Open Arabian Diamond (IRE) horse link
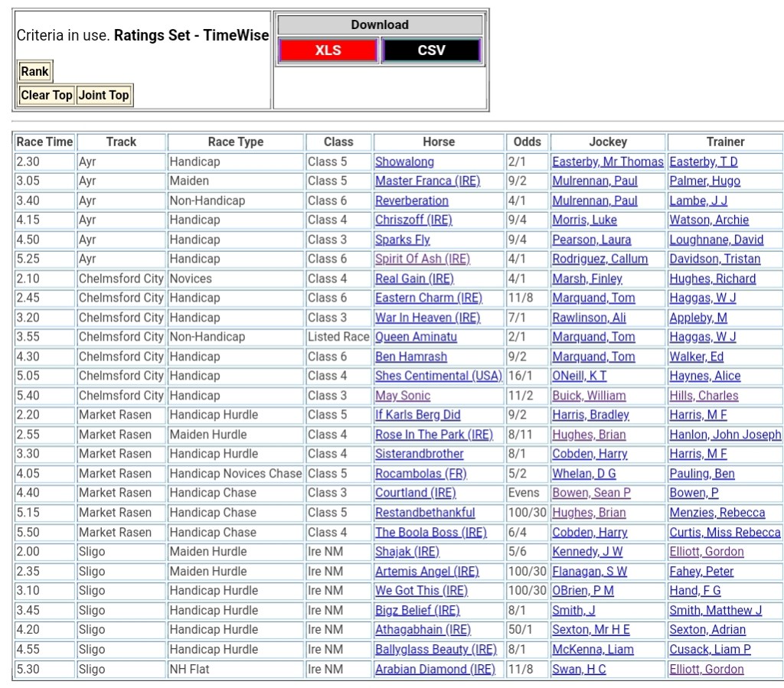Viewport: 784px width, 688px height. coord(435,669)
